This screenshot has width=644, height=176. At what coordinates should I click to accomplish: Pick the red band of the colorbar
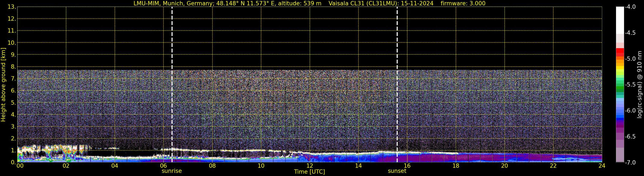point(620,51)
